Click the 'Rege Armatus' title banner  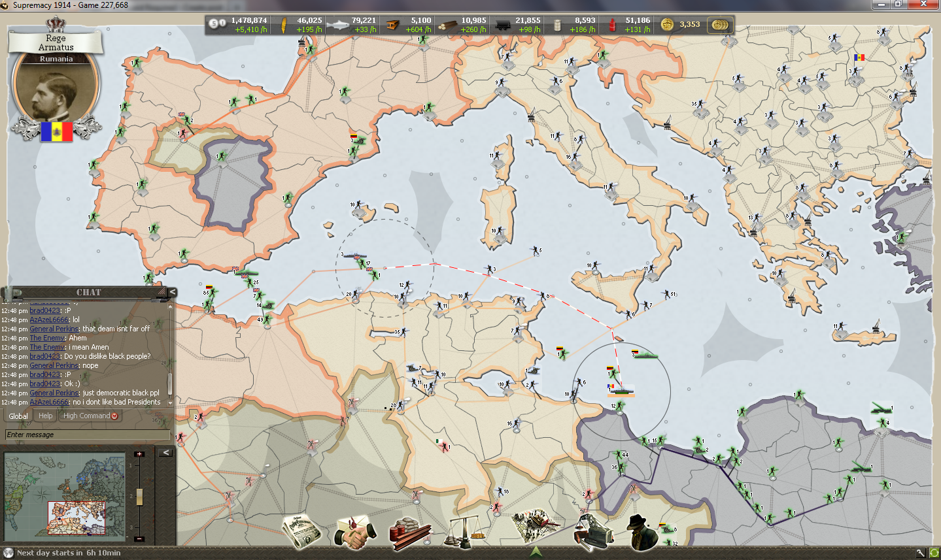coord(56,42)
